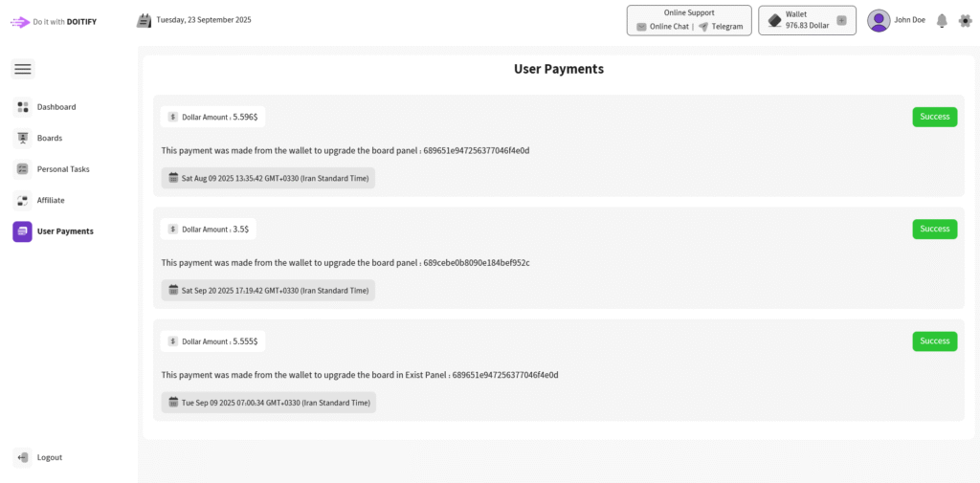Click the Dollar Amount 5.555$ label
Image resolution: width=980 pixels, height=483 pixels.
[x=212, y=341]
